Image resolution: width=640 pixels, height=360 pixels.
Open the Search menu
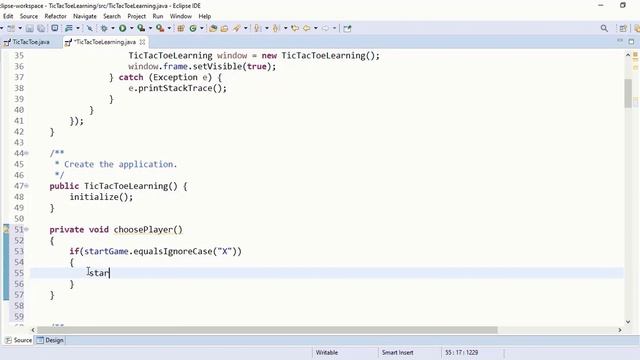[x=112, y=16]
